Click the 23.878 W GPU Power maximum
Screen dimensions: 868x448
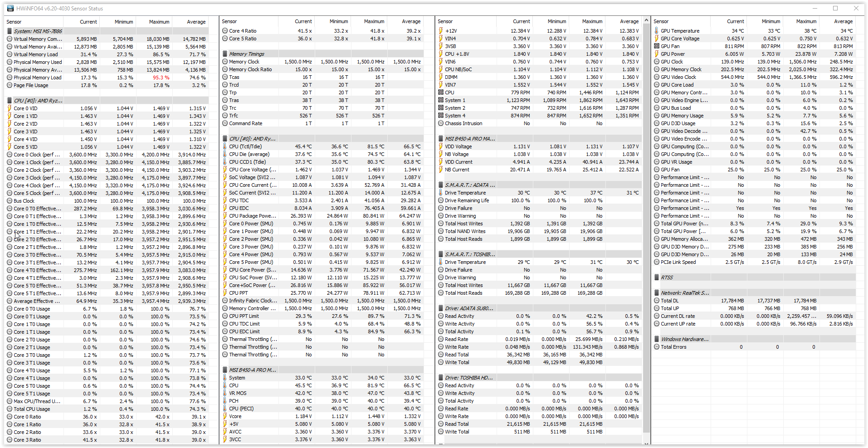pos(806,54)
